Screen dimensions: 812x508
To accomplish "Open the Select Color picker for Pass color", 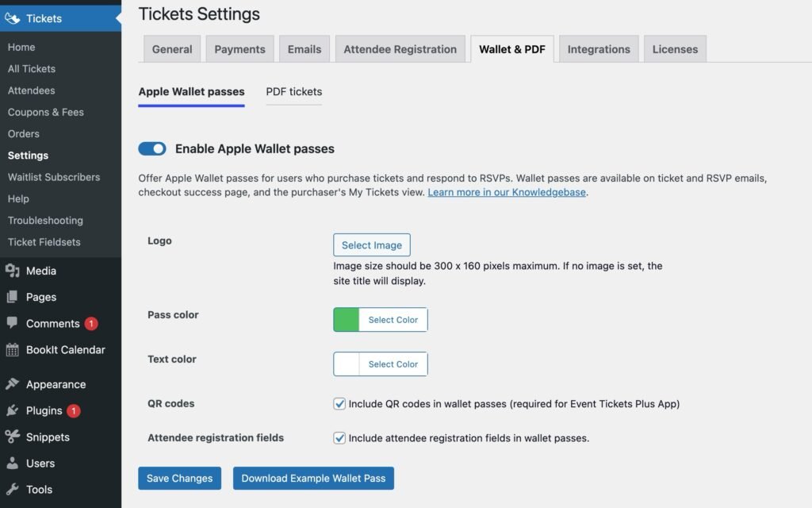I will (393, 319).
